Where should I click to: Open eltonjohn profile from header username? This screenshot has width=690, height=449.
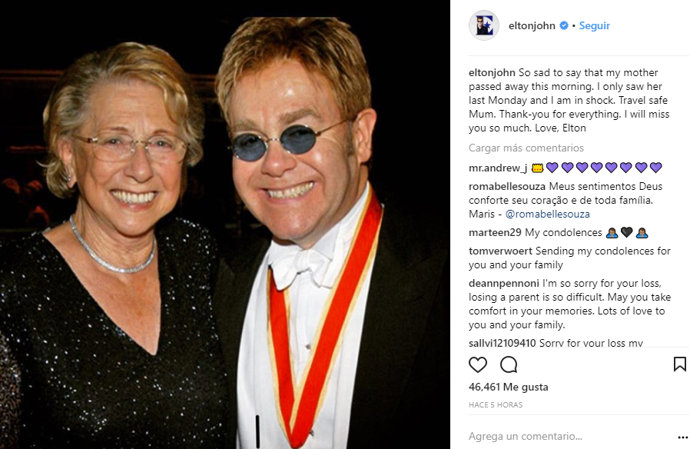(532, 26)
